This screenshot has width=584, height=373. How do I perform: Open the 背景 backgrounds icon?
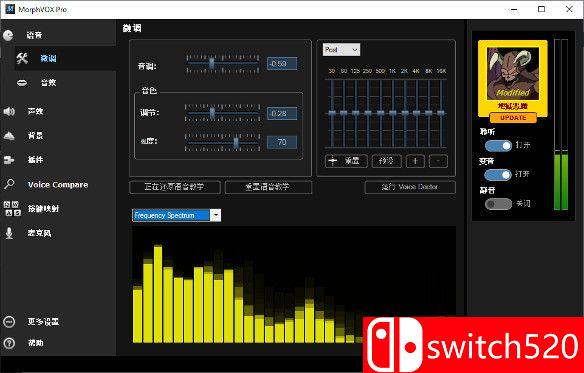pos(9,136)
